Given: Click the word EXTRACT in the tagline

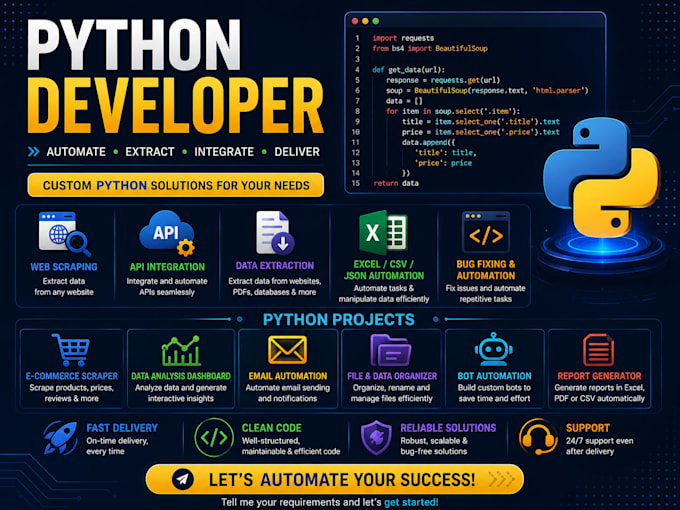Looking at the screenshot, I should tap(150, 152).
